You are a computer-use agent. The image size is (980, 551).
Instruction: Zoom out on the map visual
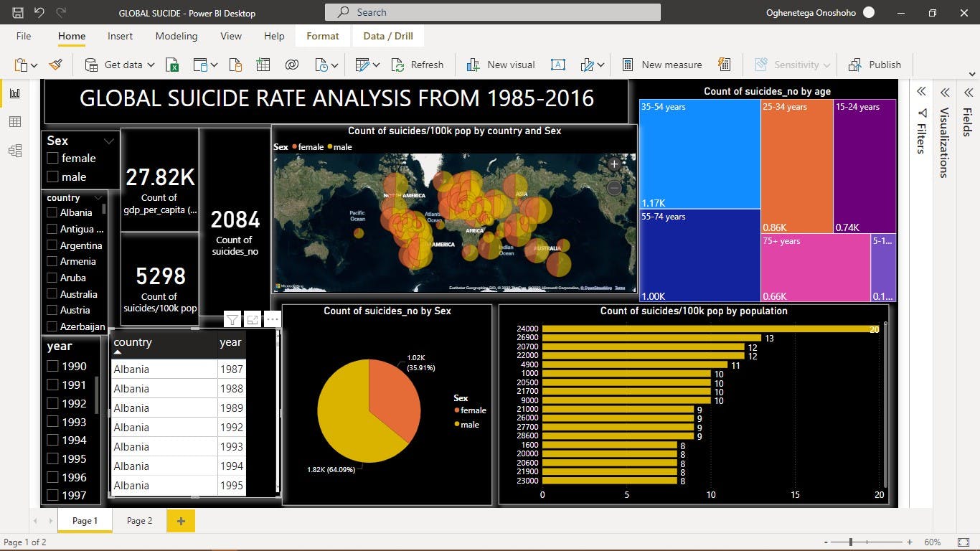(x=614, y=188)
